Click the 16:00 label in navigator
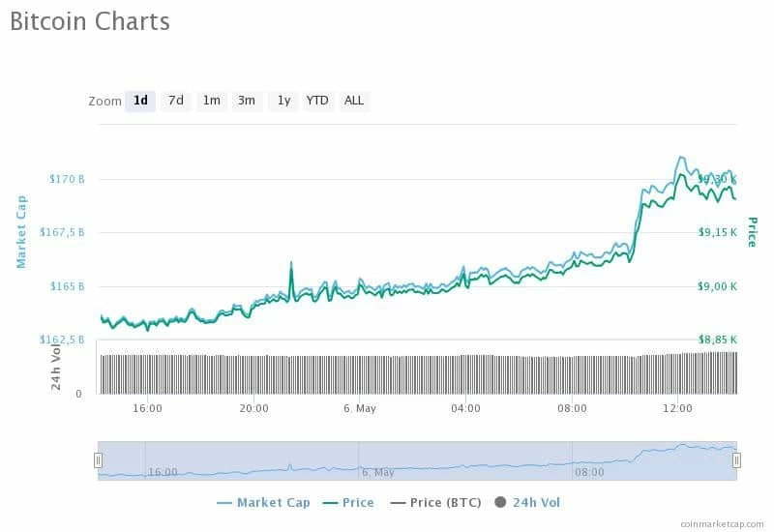774x532 pixels. tap(163, 472)
